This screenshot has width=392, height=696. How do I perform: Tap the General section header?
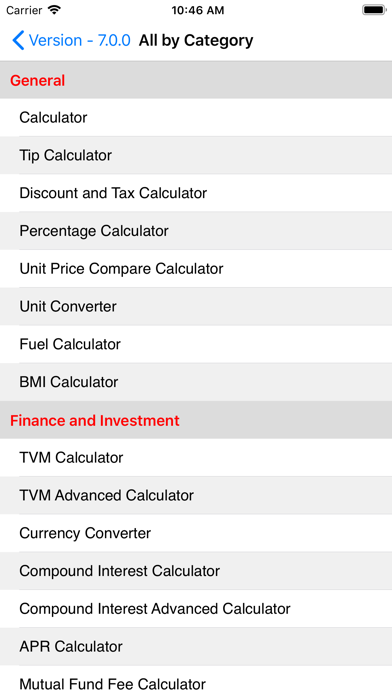click(x=196, y=80)
